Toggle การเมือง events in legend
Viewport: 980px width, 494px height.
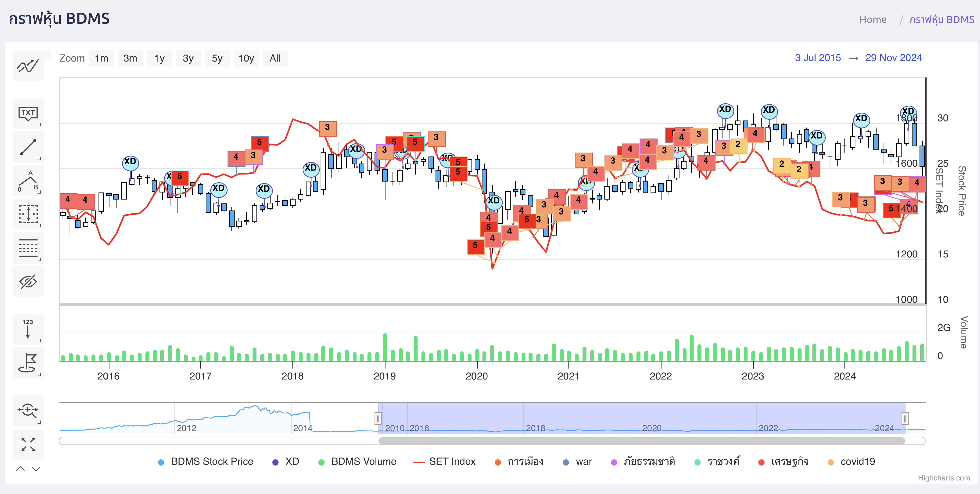point(519,462)
